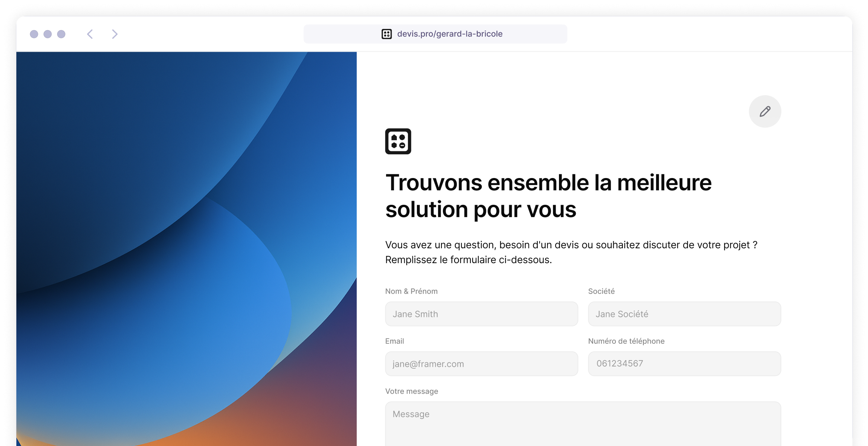868x446 pixels.
Task: Click inside the Votre message textarea
Action: click(x=583, y=424)
